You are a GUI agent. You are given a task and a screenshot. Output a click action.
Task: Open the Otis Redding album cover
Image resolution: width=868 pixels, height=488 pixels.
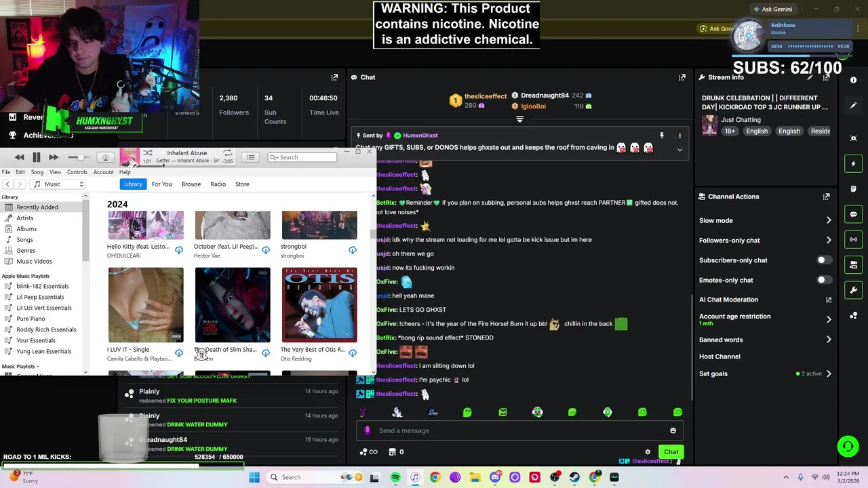click(x=319, y=305)
